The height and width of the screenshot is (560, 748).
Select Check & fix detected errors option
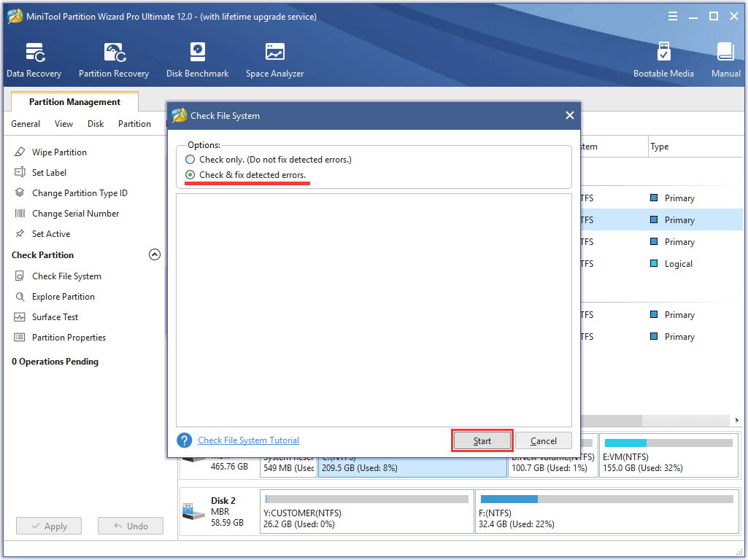(190, 175)
